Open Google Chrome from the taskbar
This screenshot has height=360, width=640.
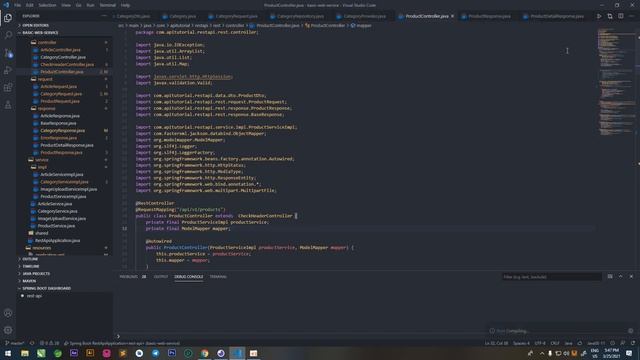click(x=204, y=353)
